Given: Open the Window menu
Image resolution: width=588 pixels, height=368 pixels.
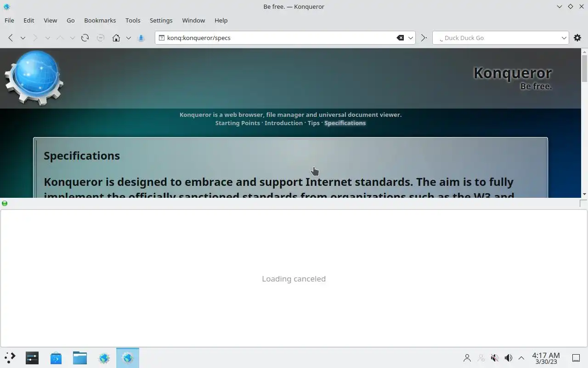Looking at the screenshot, I should click(x=193, y=20).
